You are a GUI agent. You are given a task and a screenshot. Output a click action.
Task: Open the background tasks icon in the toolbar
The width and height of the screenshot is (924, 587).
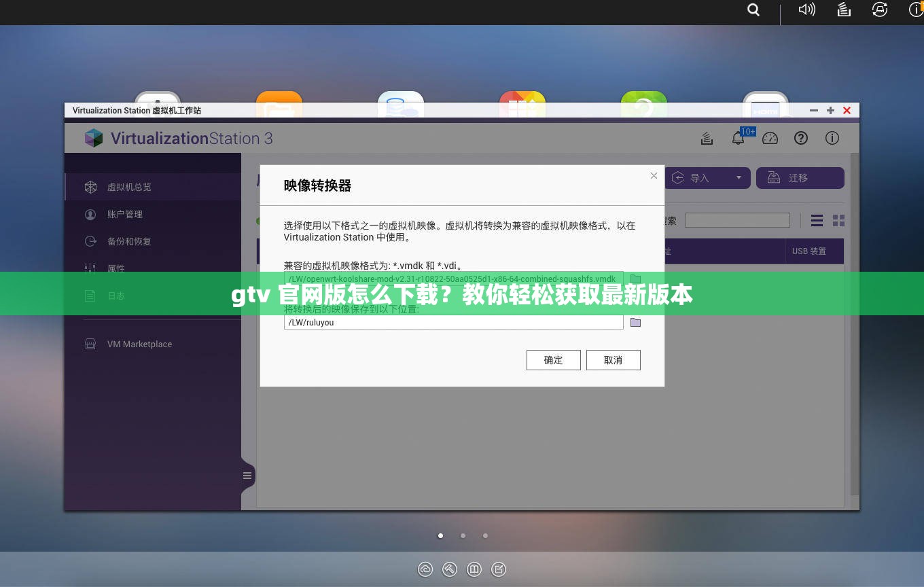point(707,138)
